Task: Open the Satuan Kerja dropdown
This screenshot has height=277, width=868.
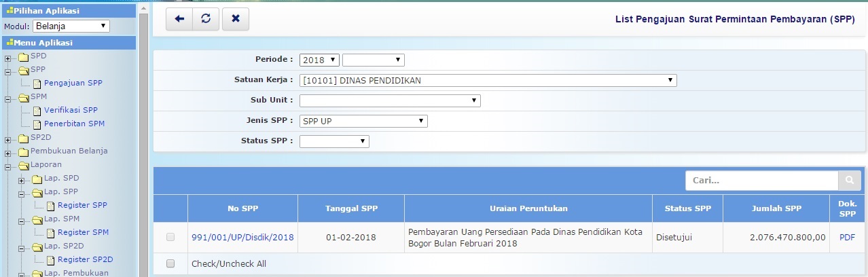Action: coord(488,81)
